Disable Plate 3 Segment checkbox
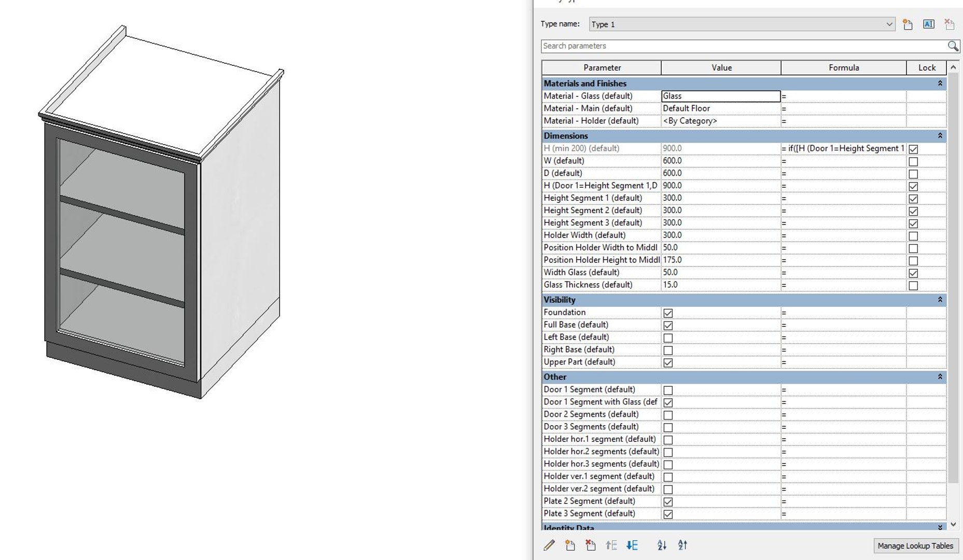 click(668, 514)
